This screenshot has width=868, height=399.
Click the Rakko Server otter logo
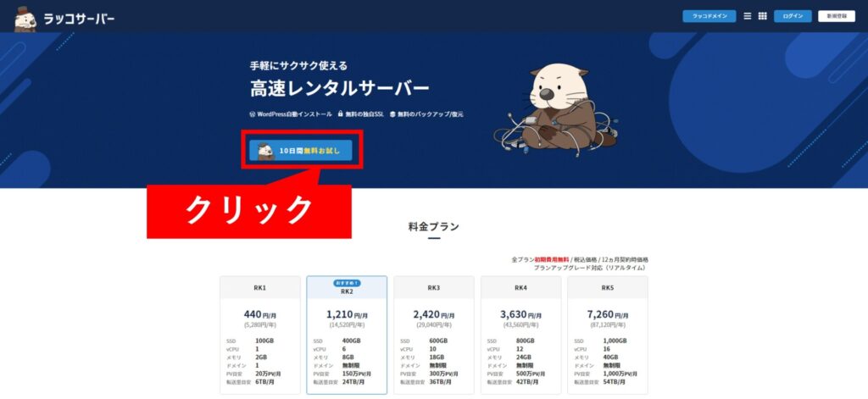[x=25, y=19]
